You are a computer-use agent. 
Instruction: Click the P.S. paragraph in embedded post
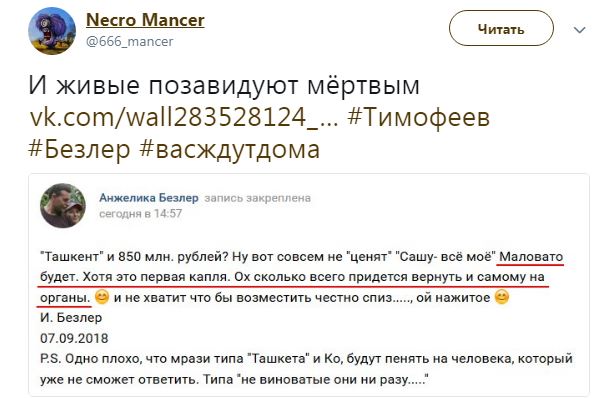(x=306, y=369)
